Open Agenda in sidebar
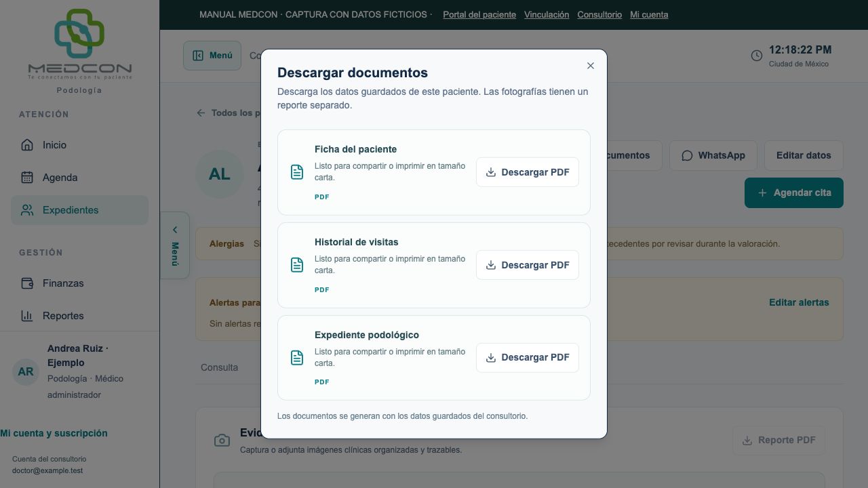The width and height of the screenshot is (868, 488). click(x=79, y=178)
